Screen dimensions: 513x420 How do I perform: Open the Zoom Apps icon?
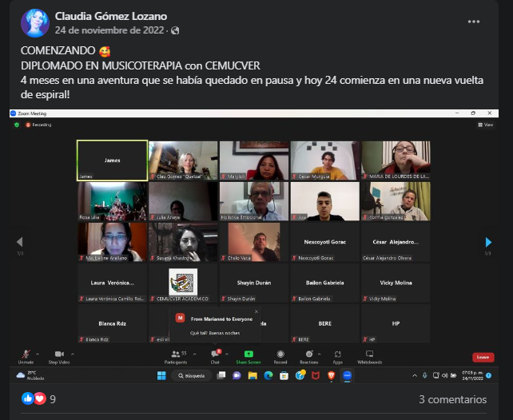click(338, 354)
